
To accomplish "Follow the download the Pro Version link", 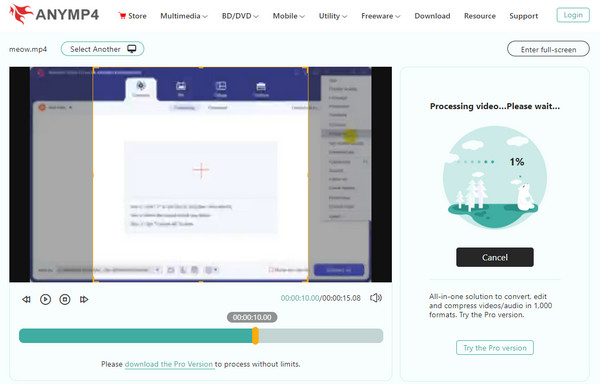I will [169, 364].
